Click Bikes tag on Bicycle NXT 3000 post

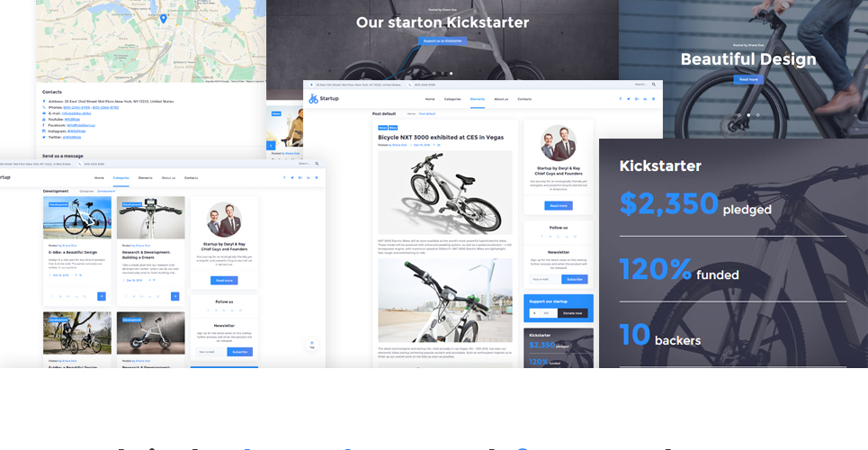tap(393, 128)
